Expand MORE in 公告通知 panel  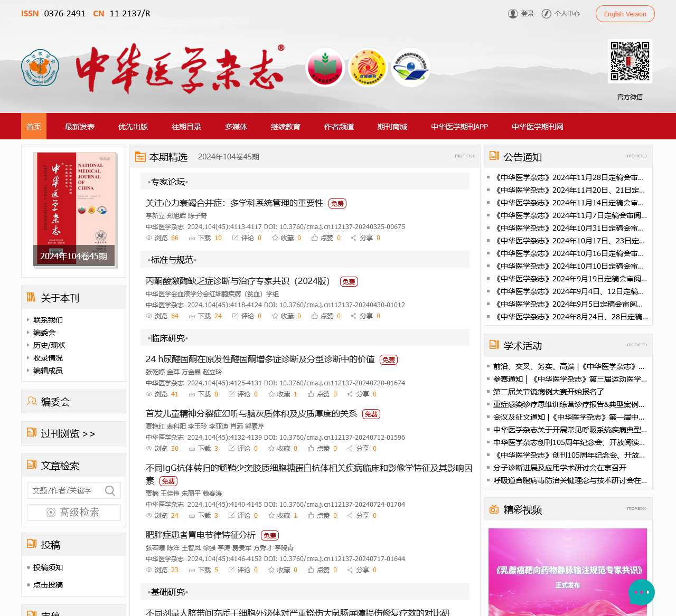point(636,156)
